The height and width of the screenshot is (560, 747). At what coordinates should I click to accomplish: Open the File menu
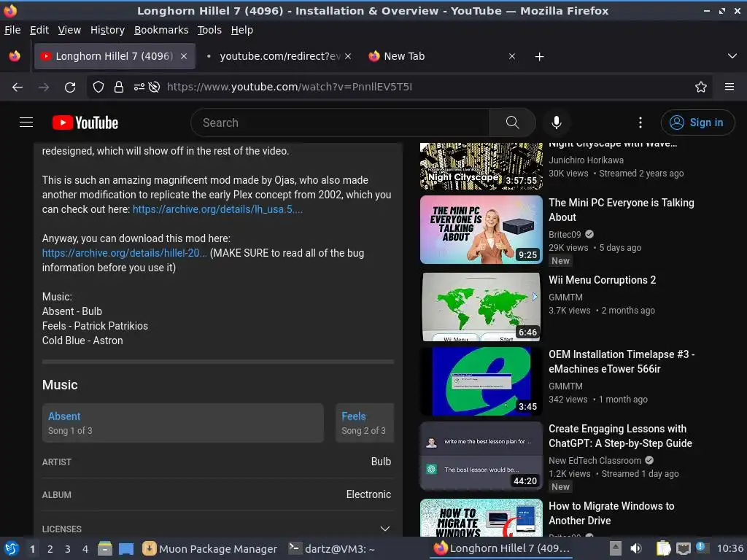[12, 30]
